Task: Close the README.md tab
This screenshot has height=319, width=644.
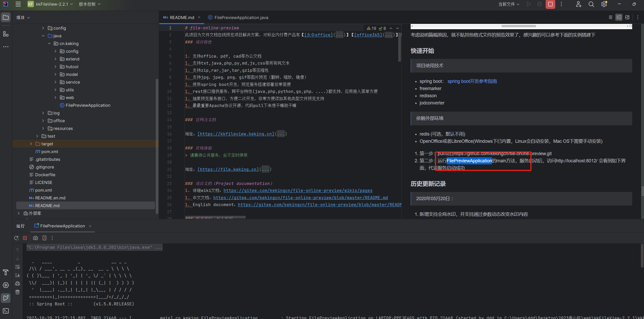Action: click(199, 17)
